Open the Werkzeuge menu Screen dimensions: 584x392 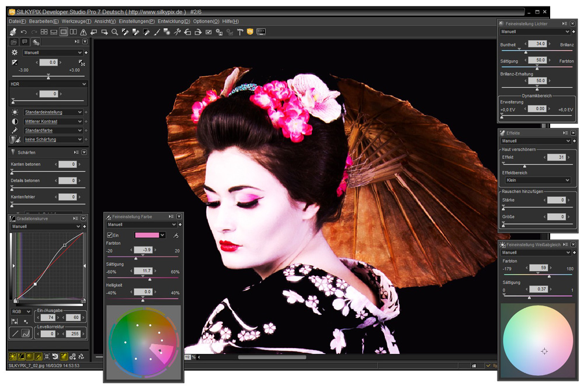pyautogui.click(x=76, y=21)
